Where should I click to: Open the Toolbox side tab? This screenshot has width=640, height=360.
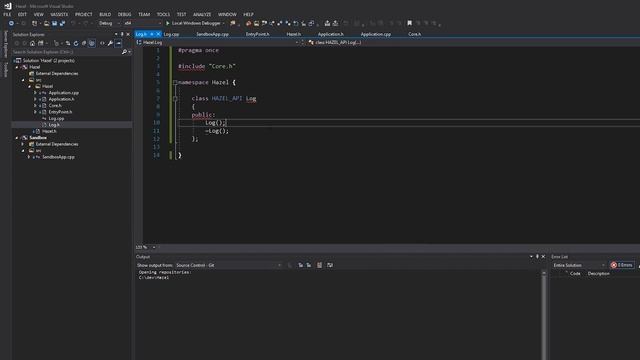pos(5,69)
